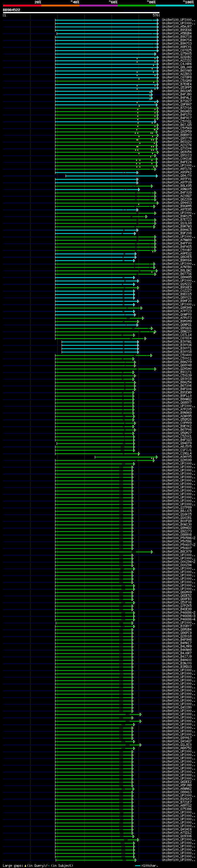Image resolution: width=197 pixels, height=868 pixels.
Task: Select hit UniRef100_C0HIU6
Action: [177, 159]
